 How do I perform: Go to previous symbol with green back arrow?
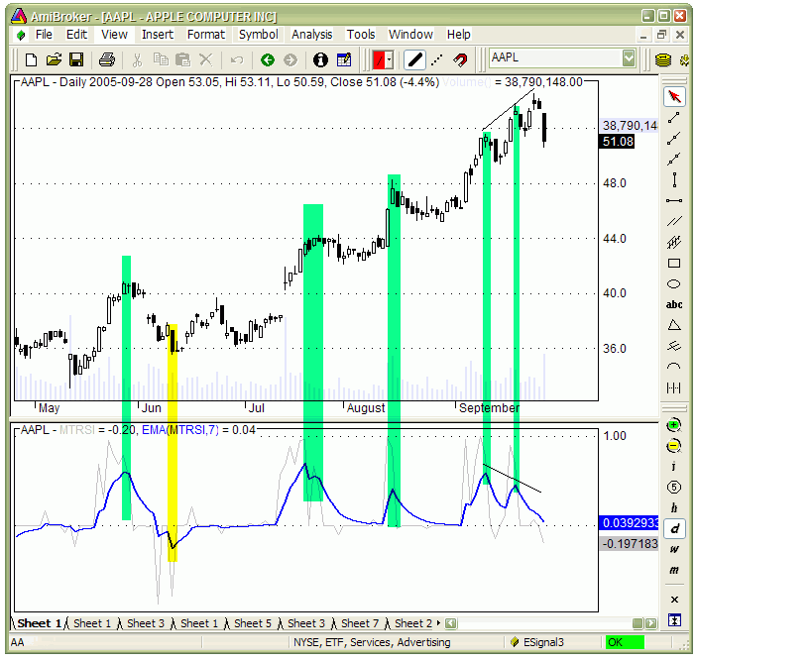(x=268, y=60)
